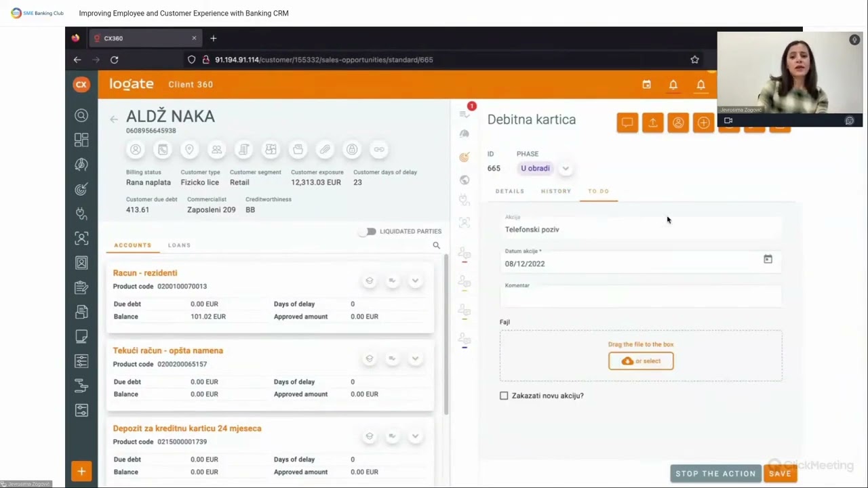868x488 pixels.
Task: Open the History tab
Action: tap(556, 191)
